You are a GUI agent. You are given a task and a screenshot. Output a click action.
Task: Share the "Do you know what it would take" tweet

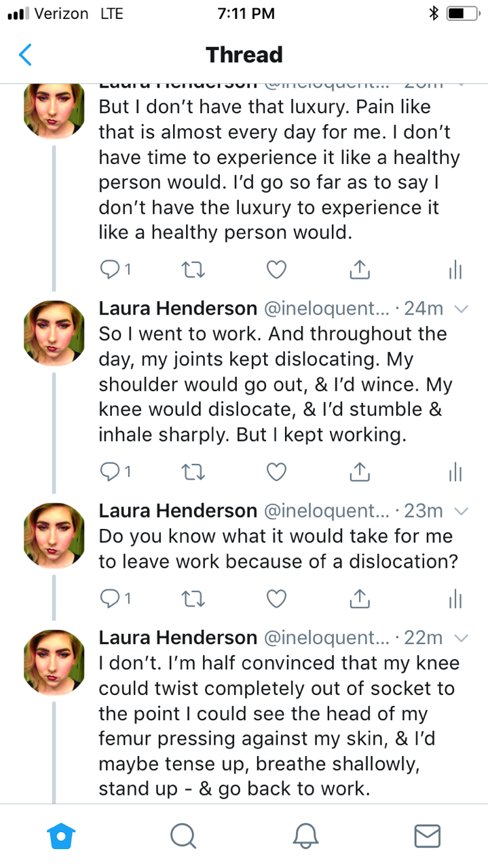click(x=359, y=597)
